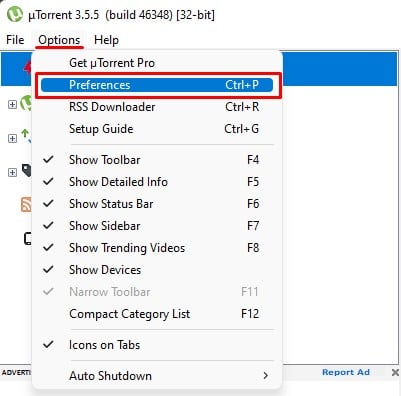
Task: Expand the first sidebar tree node
Action: click(12, 104)
